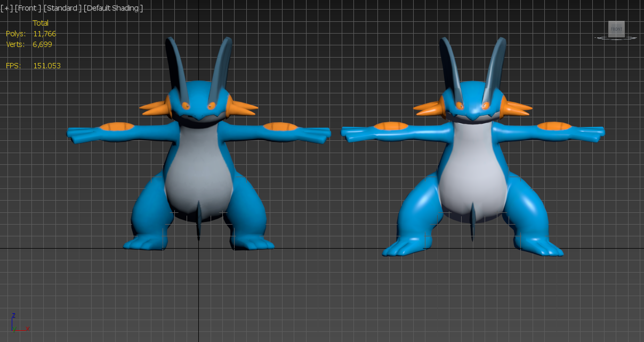Open the [Front] point-of-view viewport menu
This screenshot has height=342, width=644.
coord(28,8)
